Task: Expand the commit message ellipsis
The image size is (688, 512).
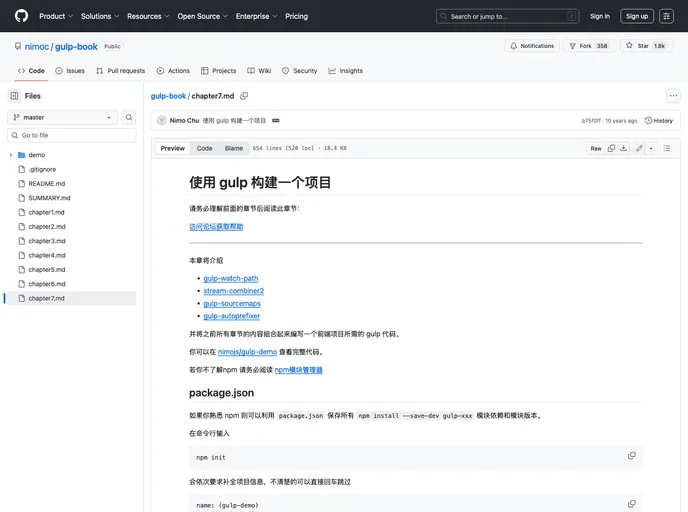Action: (x=276, y=120)
